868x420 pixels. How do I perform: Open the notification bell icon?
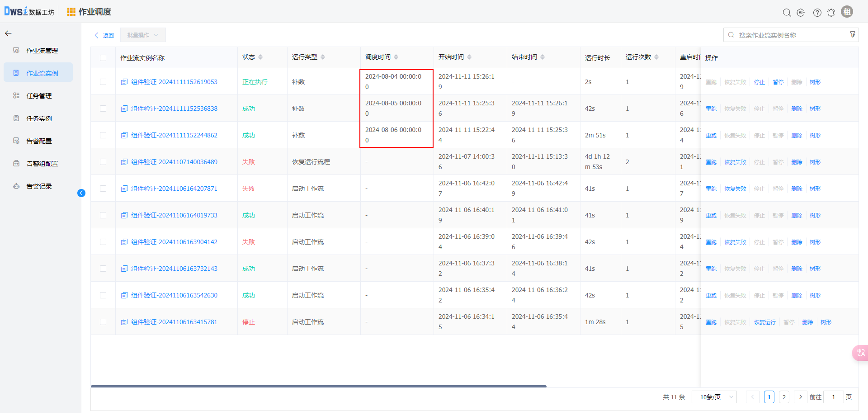(831, 13)
